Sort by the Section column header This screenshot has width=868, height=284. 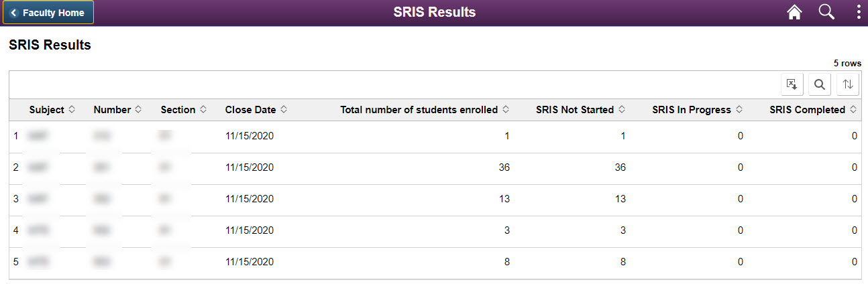click(183, 110)
